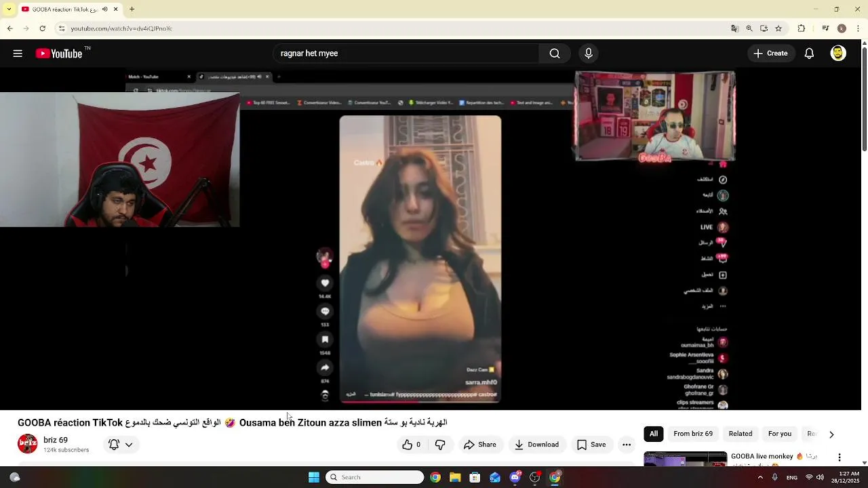Switch input language ENG indicator
This screenshot has height=488, width=868.
click(x=791, y=477)
